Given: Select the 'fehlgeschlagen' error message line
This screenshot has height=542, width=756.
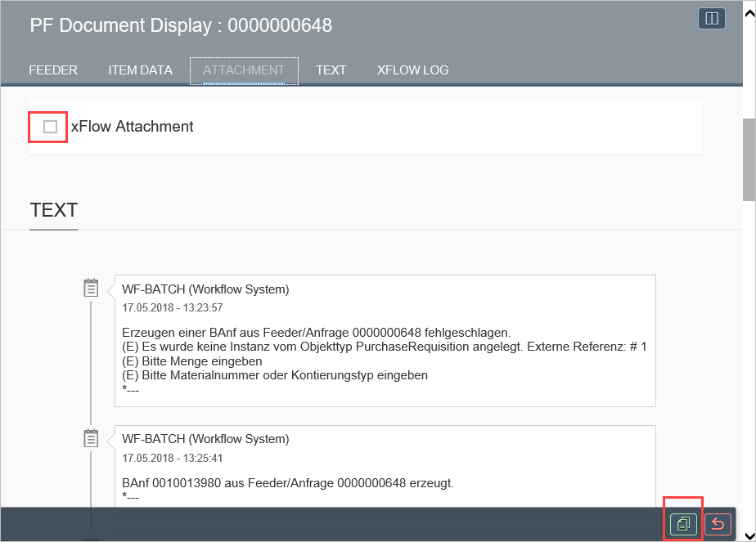Looking at the screenshot, I should click(316, 333).
